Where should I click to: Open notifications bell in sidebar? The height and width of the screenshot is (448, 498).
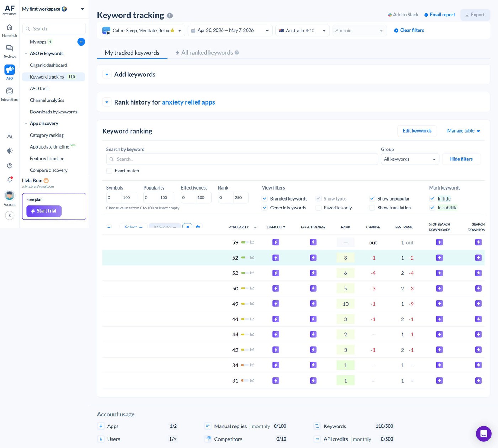click(x=10, y=180)
